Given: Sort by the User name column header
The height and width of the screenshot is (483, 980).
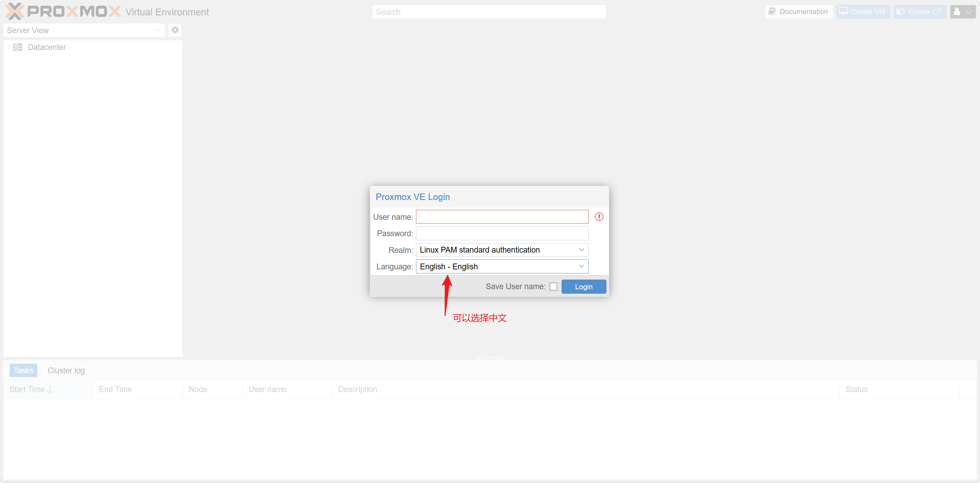Looking at the screenshot, I should 287,389.
